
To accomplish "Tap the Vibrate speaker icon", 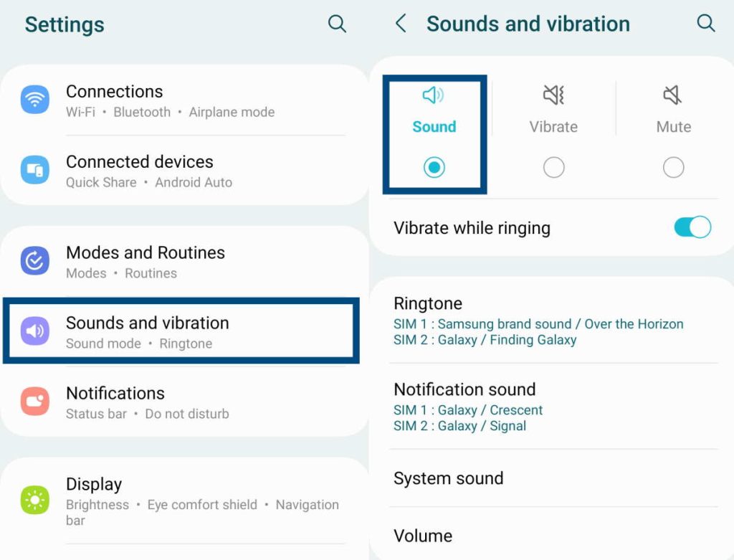I will coord(553,95).
